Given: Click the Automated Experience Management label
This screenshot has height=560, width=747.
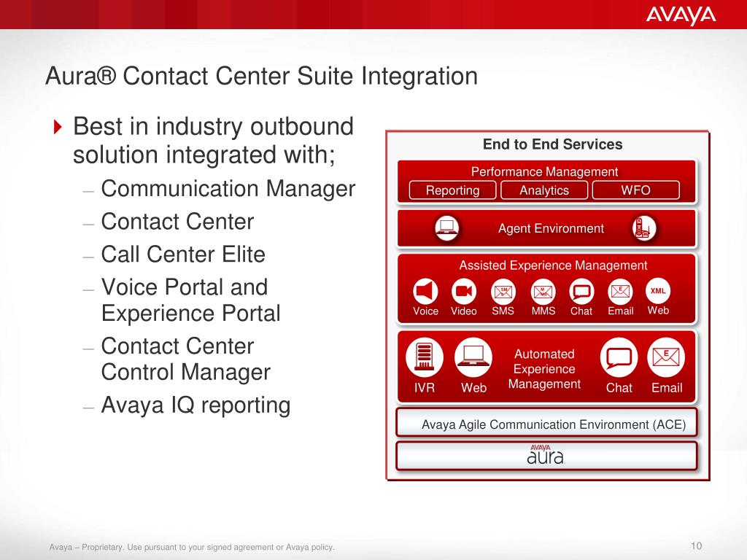Looking at the screenshot, I should click(544, 369).
